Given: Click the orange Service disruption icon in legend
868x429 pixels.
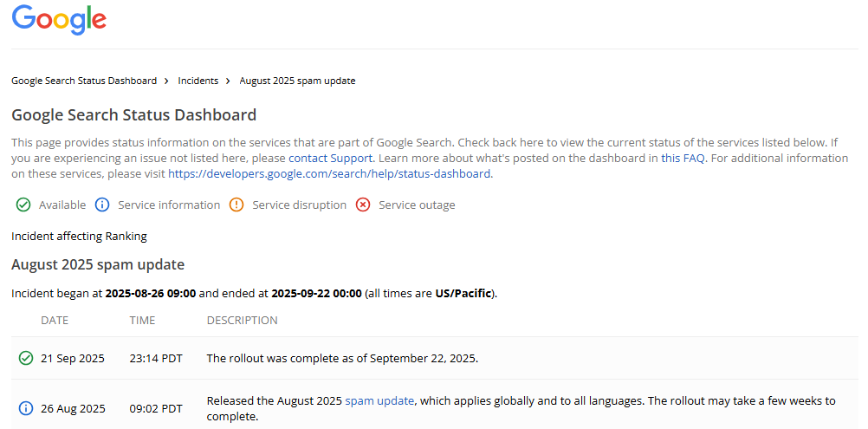Looking at the screenshot, I should tap(236, 205).
